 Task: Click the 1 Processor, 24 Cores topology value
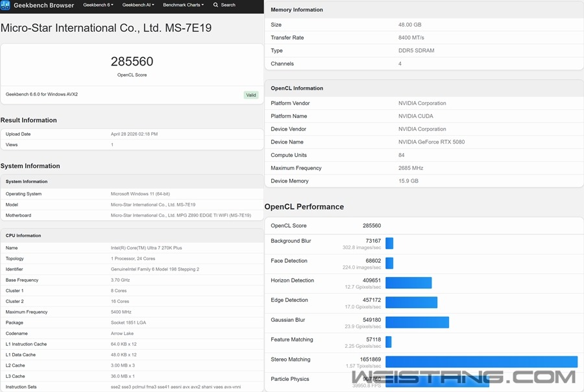pos(132,258)
